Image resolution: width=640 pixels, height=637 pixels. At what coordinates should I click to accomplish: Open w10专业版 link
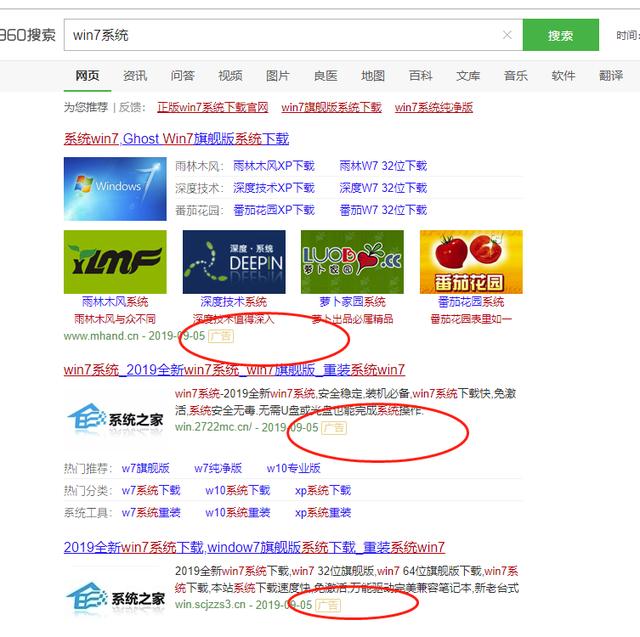[x=293, y=468]
